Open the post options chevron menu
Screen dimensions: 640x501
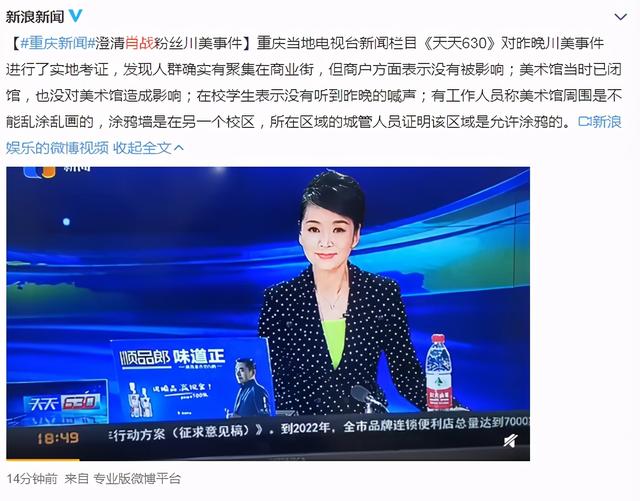point(620,17)
